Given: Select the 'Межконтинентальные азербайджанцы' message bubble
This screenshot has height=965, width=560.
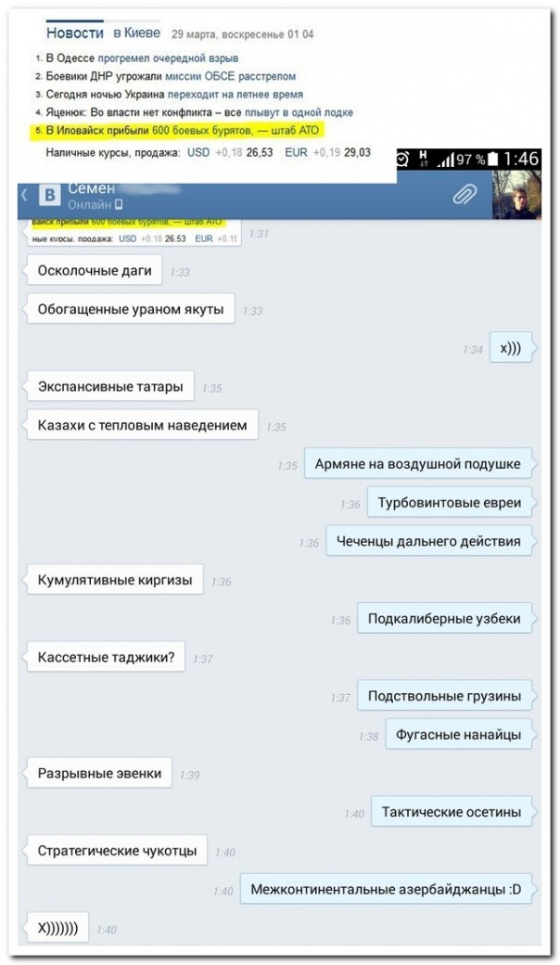Looking at the screenshot, I should [x=386, y=889].
